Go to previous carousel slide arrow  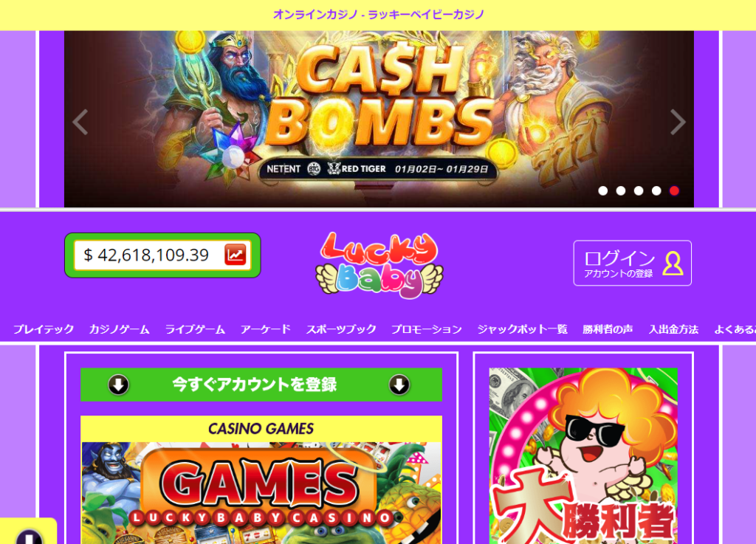pyautogui.click(x=80, y=122)
